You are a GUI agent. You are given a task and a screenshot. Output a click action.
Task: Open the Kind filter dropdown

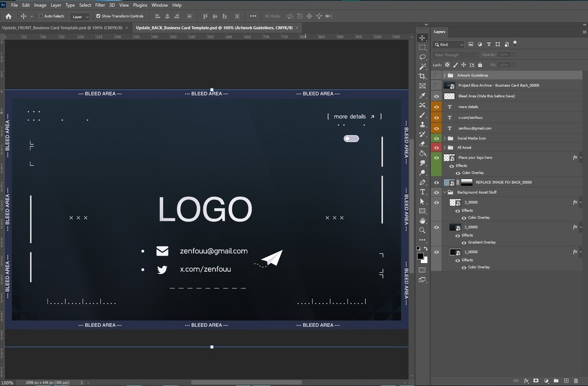pyautogui.click(x=449, y=45)
